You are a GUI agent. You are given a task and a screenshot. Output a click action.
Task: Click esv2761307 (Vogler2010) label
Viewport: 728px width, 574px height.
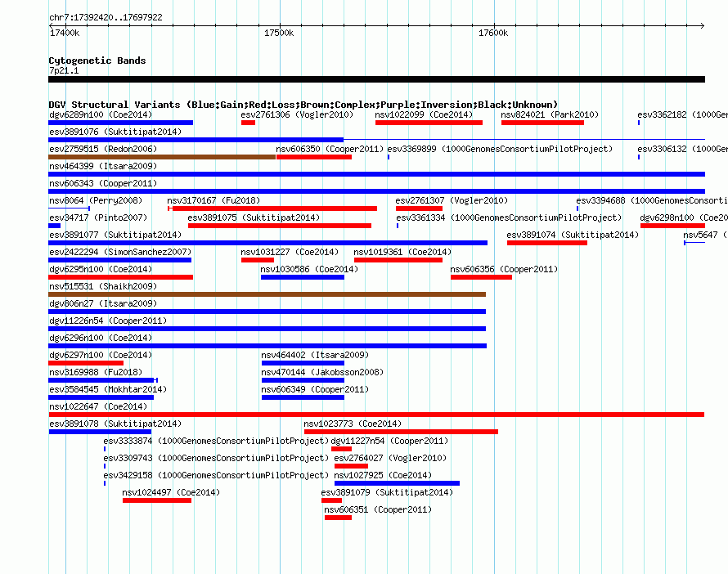[x=452, y=200]
